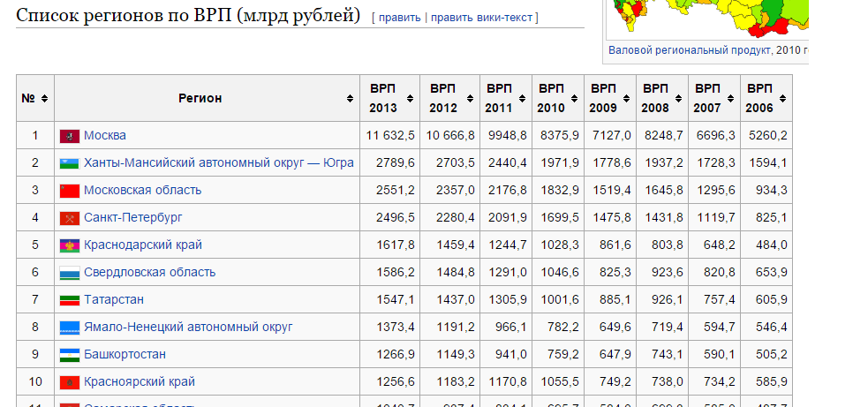Image resolution: width=868 pixels, height=407 pixels.
Task: Click Московская область 2013 value 2551,2
Action: [394, 190]
